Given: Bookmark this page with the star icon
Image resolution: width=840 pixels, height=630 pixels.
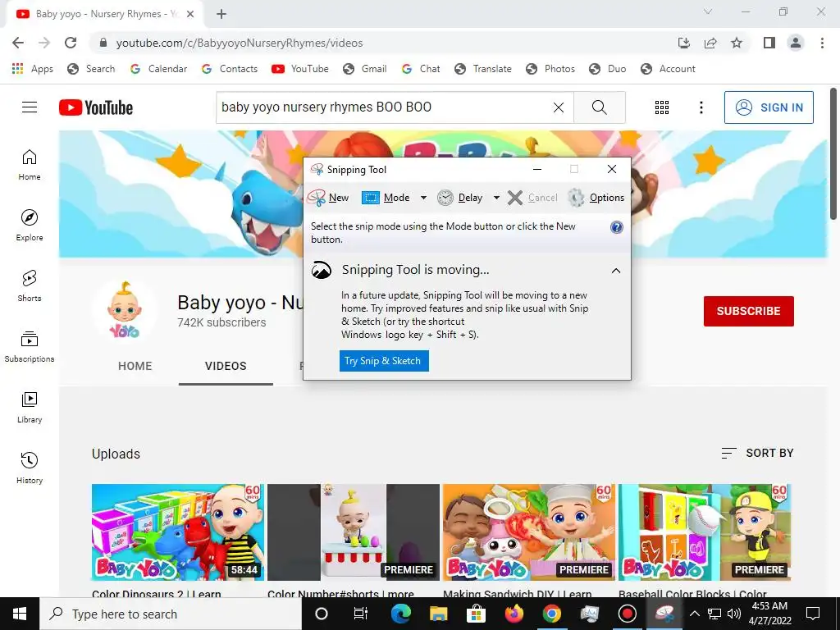Looking at the screenshot, I should point(737,43).
